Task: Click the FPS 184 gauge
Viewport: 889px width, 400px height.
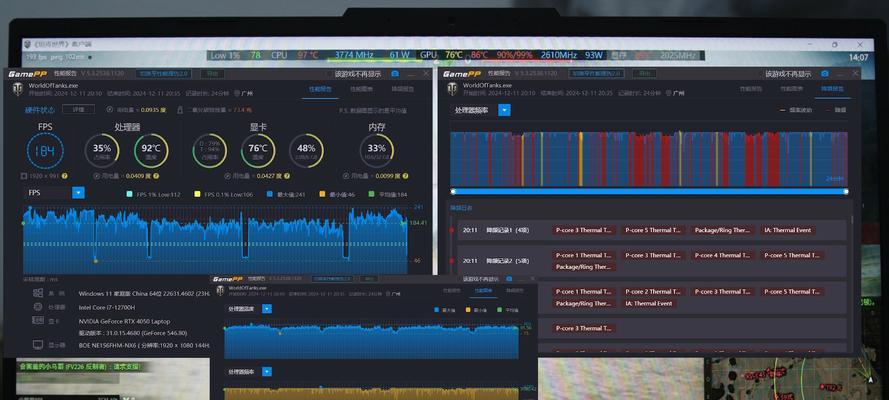Action: coord(45,151)
